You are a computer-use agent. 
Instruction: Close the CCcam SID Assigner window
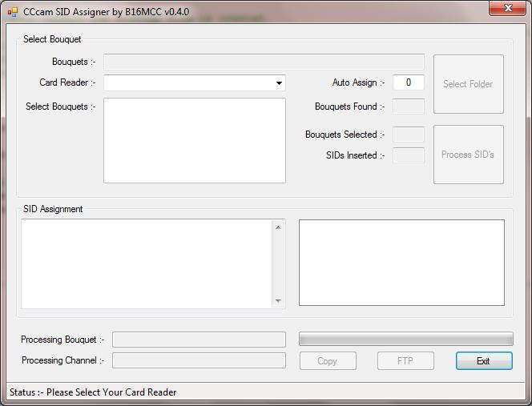click(507, 8)
